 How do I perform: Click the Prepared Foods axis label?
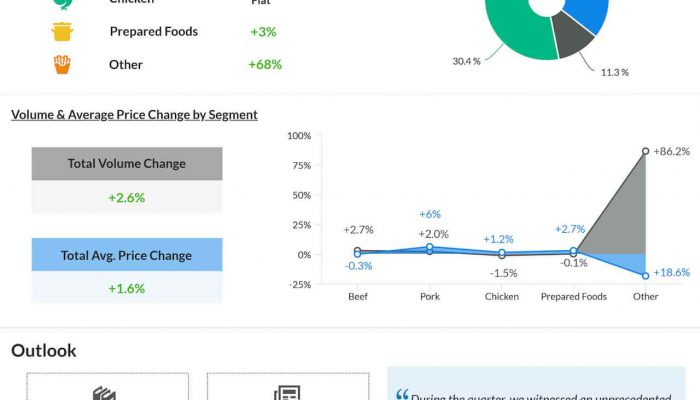click(x=574, y=297)
